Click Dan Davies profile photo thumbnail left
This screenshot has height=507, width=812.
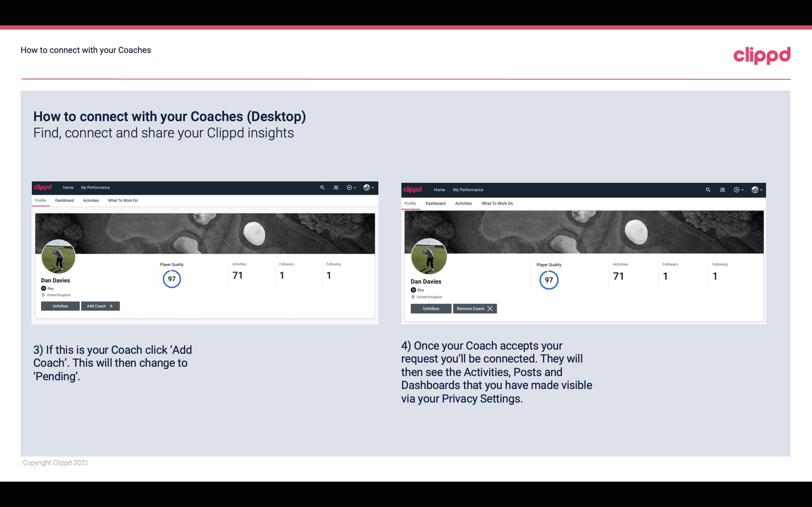pyautogui.click(x=59, y=255)
